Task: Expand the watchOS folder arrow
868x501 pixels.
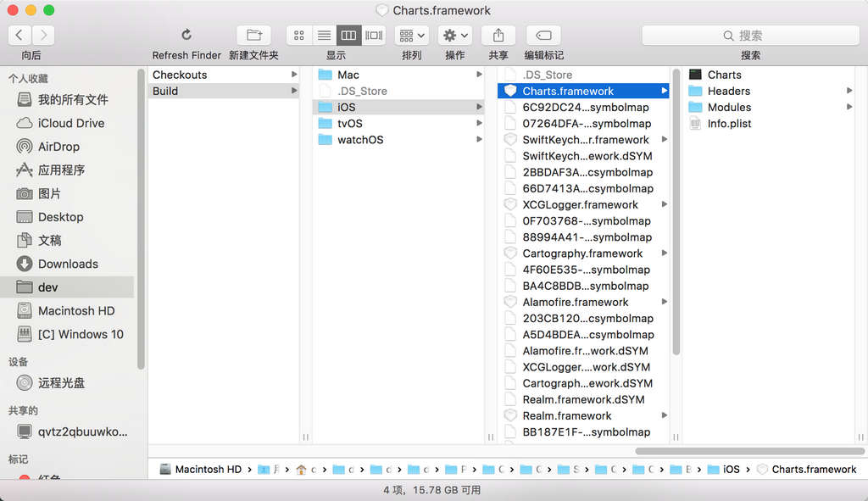Action: 480,140
